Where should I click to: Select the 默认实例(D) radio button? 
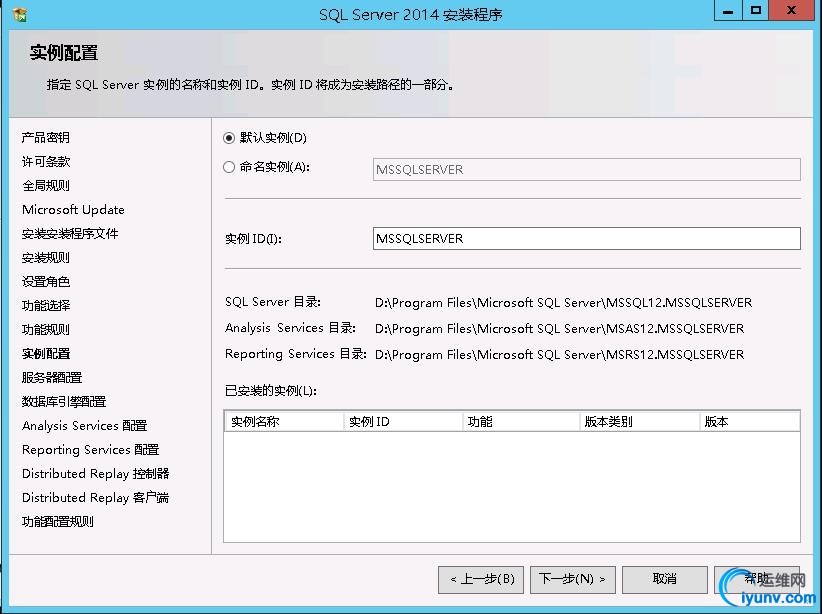pyautogui.click(x=229, y=138)
